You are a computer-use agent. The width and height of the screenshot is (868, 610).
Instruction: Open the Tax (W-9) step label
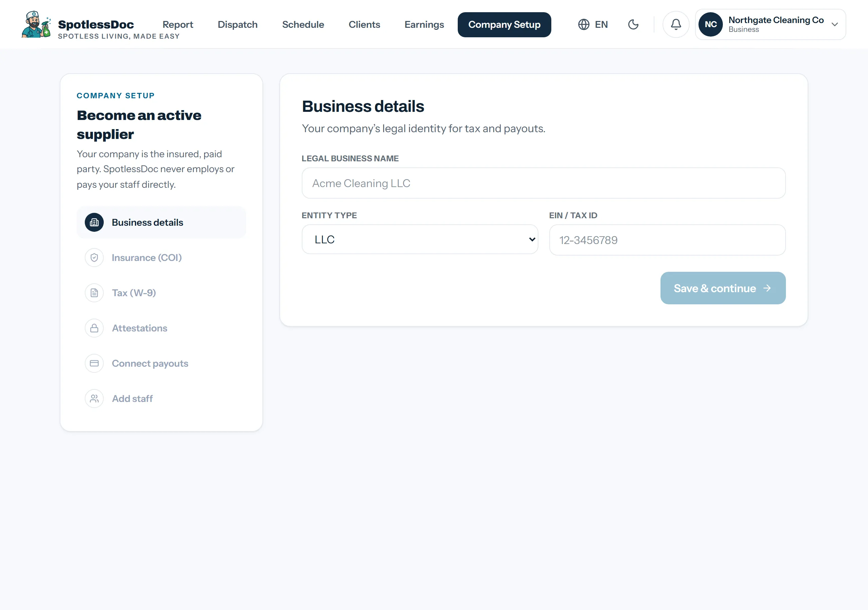coord(134,293)
